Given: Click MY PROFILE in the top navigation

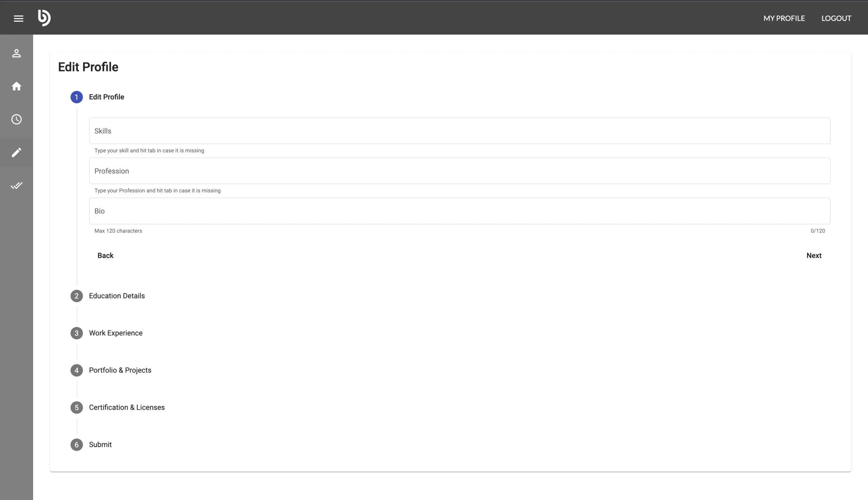Looking at the screenshot, I should click(784, 18).
